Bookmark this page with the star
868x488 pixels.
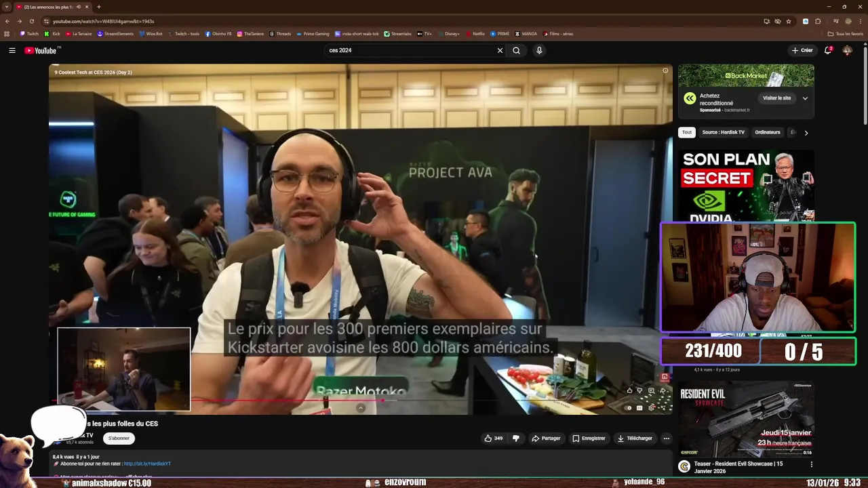[789, 21]
